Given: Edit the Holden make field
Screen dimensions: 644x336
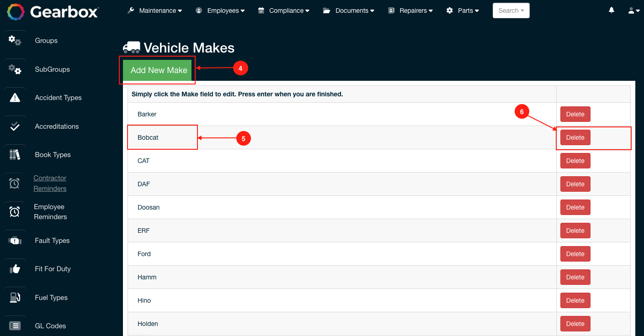Looking at the screenshot, I should pyautogui.click(x=342, y=324).
